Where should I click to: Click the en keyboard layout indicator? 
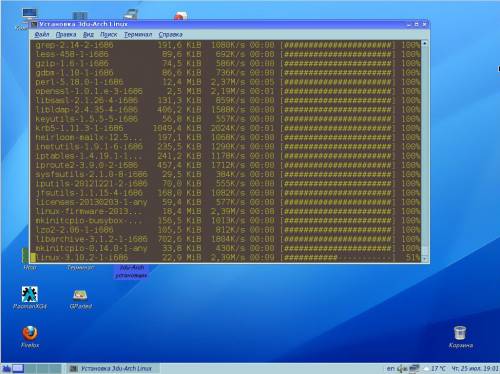pos(390,369)
